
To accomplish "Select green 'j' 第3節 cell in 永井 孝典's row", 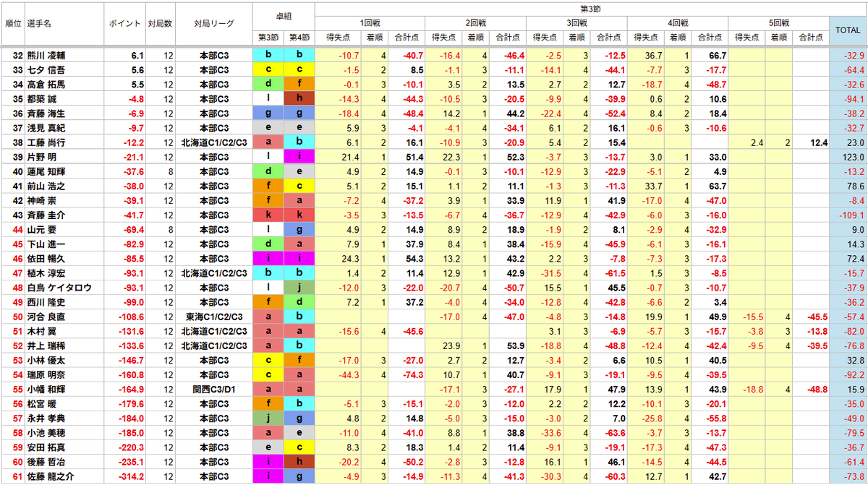I will 269,418.
